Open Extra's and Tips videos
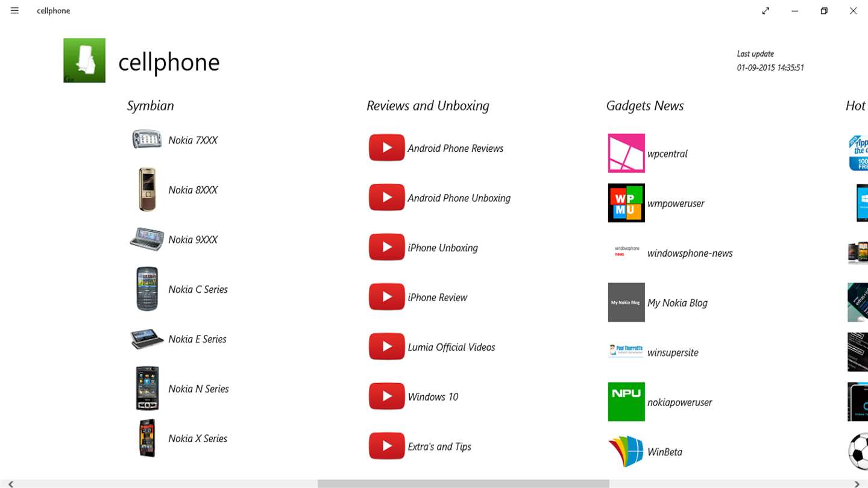Image resolution: width=868 pixels, height=488 pixels. (439, 446)
